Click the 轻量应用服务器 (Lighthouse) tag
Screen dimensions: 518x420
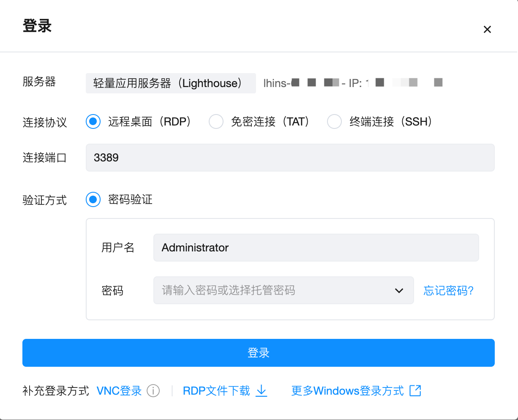click(171, 83)
